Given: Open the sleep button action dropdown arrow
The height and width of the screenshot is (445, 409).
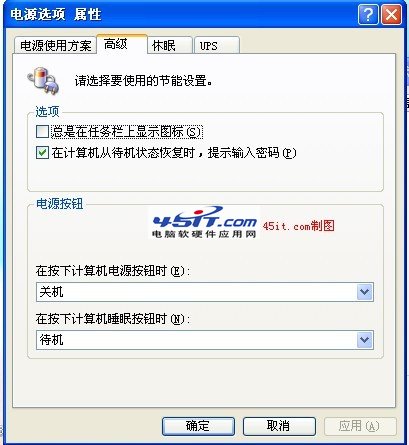Looking at the screenshot, I should click(364, 340).
